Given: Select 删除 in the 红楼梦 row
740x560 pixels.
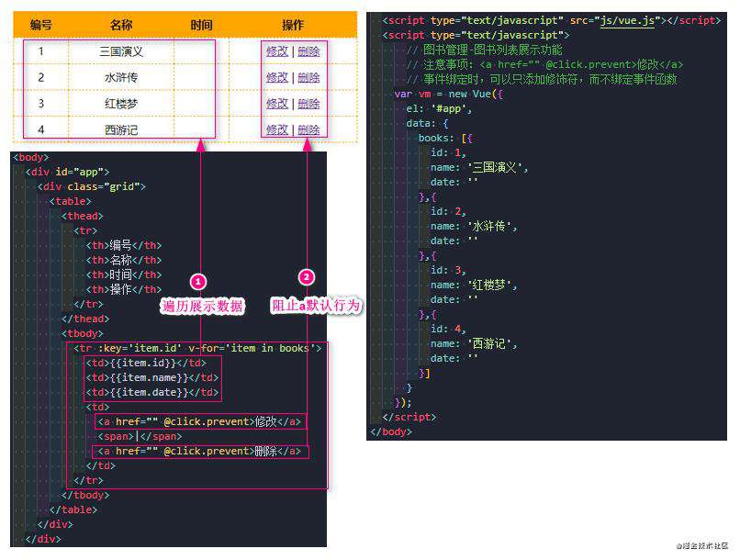Looking at the screenshot, I should 308,104.
